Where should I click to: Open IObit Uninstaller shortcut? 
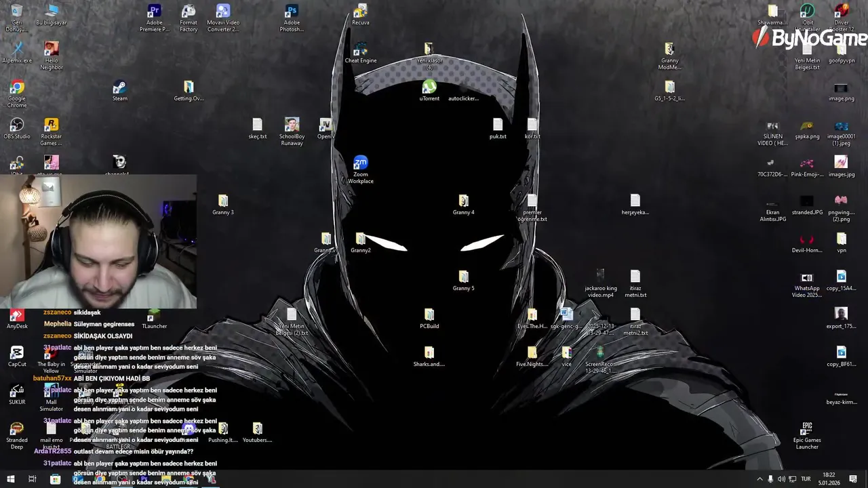(807, 18)
